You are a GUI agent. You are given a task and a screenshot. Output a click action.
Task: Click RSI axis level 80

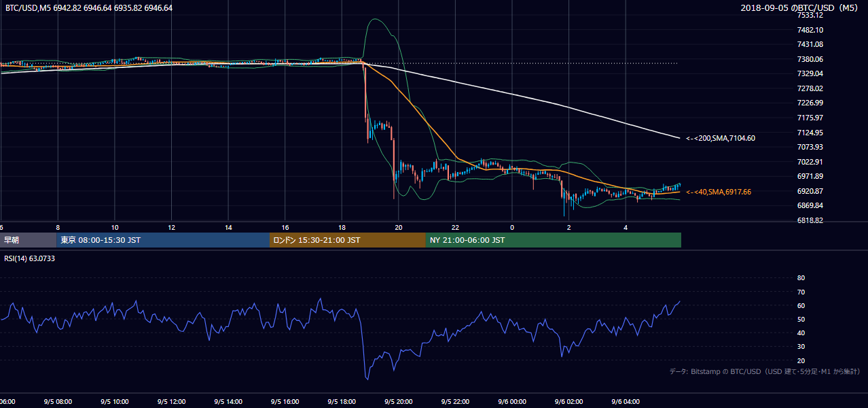pos(801,278)
